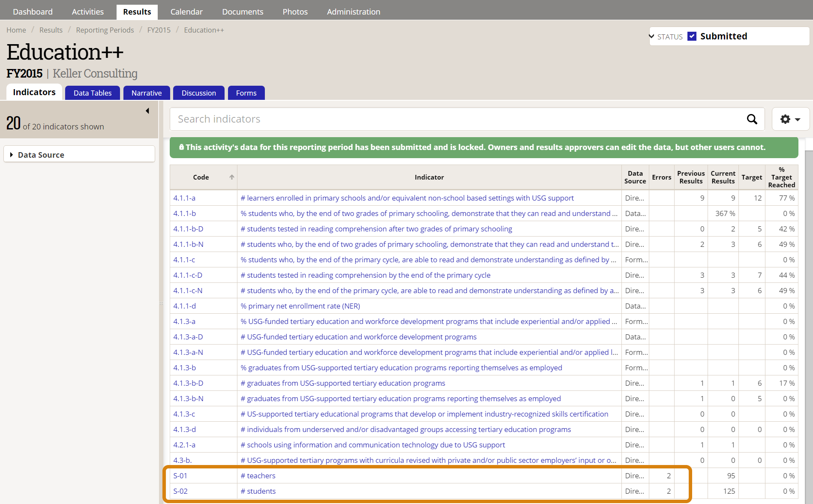This screenshot has width=813, height=504.
Task: Open indicator 4.1.1-a code link
Action: coord(184,198)
